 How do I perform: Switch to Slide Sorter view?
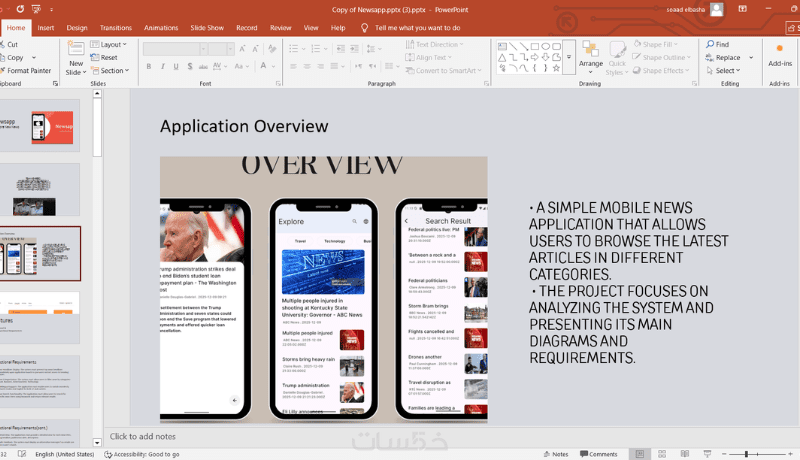pos(662,454)
